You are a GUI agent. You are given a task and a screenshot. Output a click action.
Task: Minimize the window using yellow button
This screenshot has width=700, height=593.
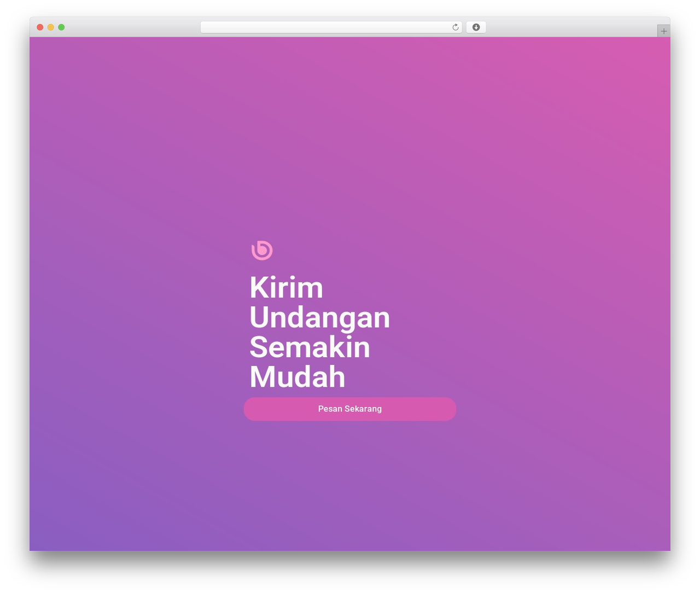click(50, 27)
